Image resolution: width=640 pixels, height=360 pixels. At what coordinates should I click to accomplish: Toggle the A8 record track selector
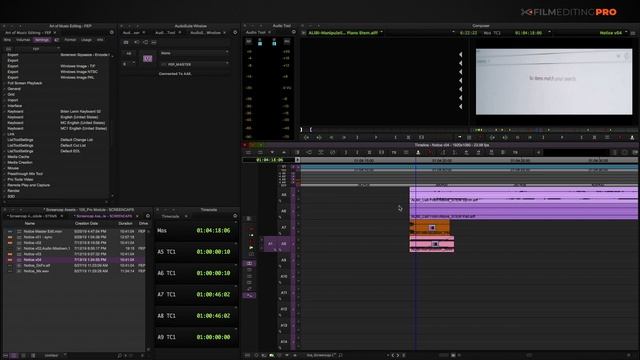(284, 244)
